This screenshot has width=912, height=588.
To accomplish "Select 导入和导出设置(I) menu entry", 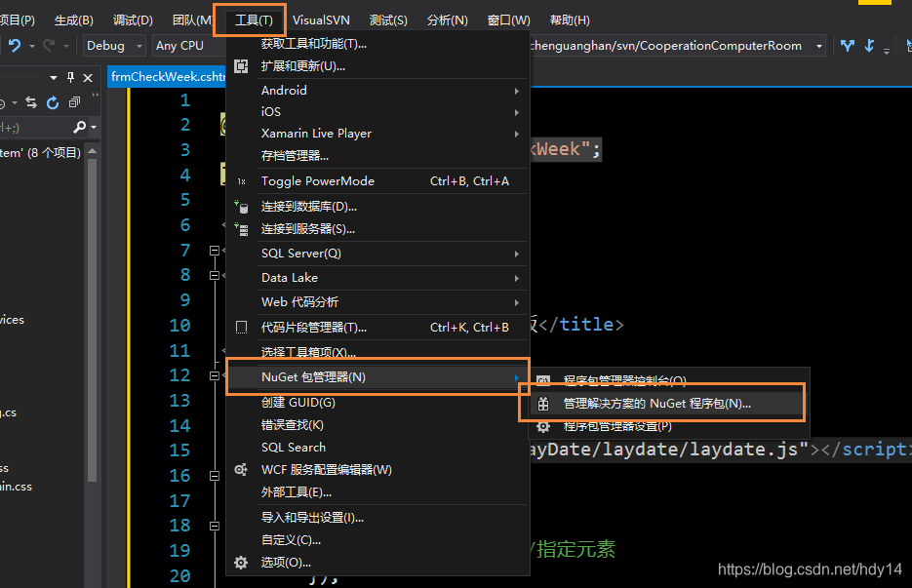I will [376, 518].
